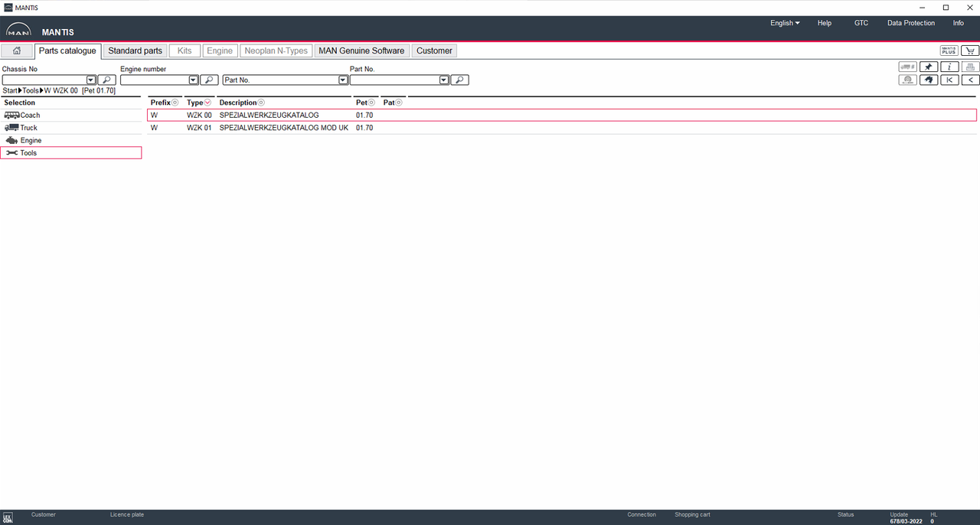Click the Shopping cart status bar label

click(692, 515)
